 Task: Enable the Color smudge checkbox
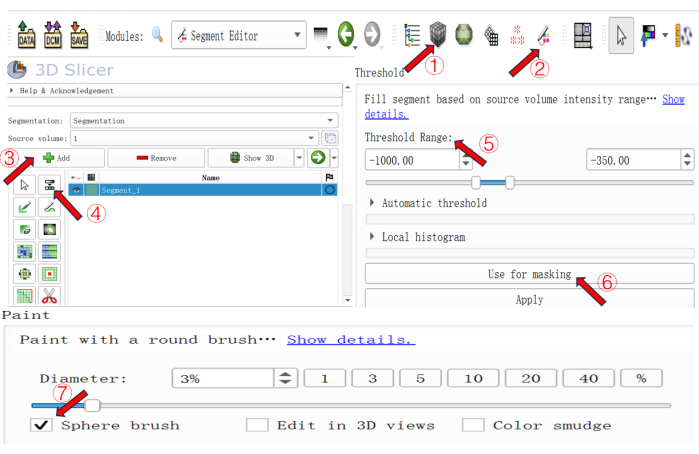pos(473,425)
